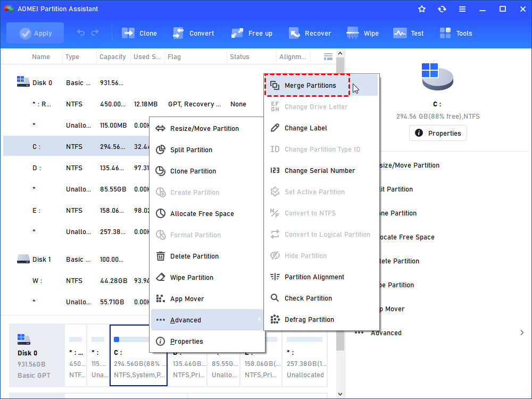Select the 85.55GB unallocated row
The width and height of the screenshot is (532, 399).
tap(76, 189)
